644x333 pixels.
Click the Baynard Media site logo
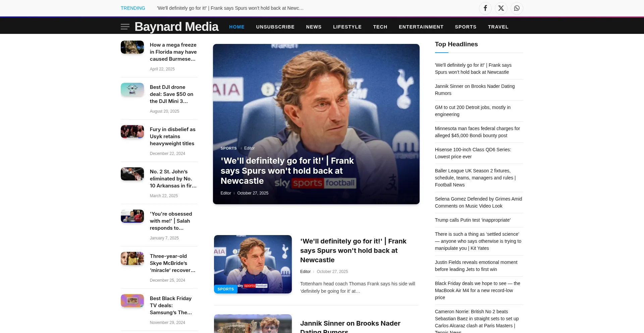(x=176, y=26)
